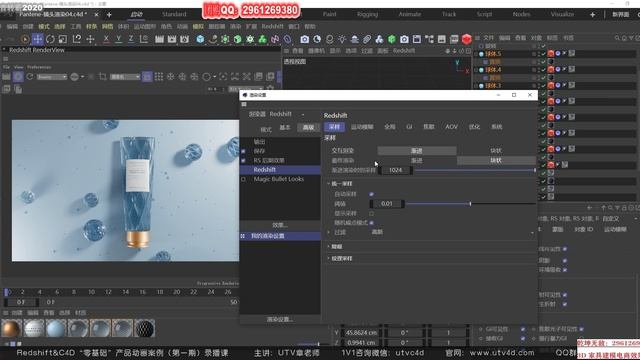Screen dimensions: 640x360
Task: Add a Light object from toolbar
Action: point(342,39)
